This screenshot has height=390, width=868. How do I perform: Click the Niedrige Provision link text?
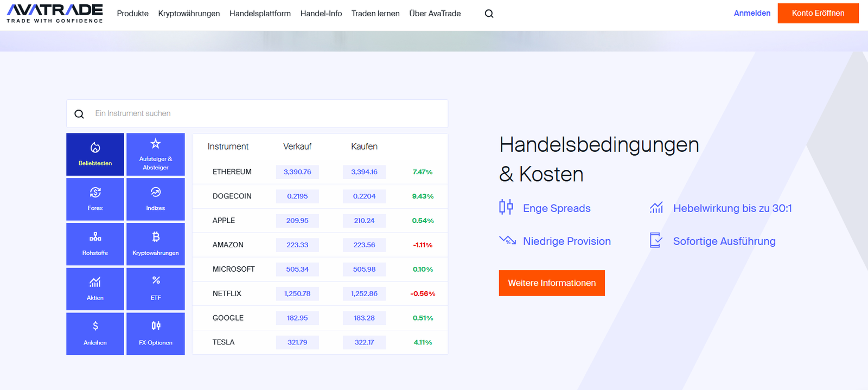click(x=567, y=241)
